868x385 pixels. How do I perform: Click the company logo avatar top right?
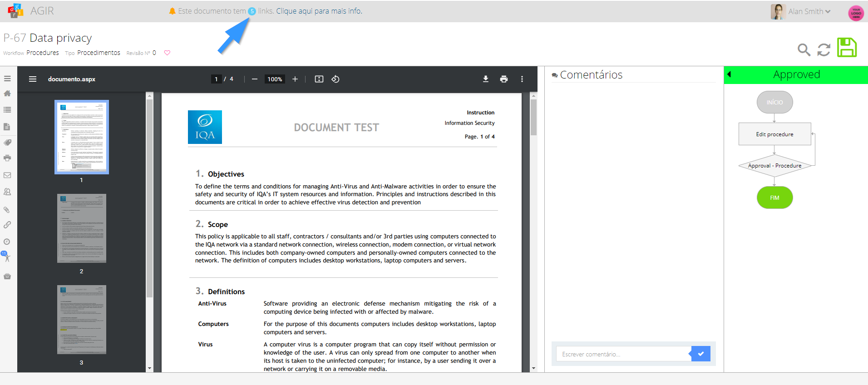click(856, 13)
